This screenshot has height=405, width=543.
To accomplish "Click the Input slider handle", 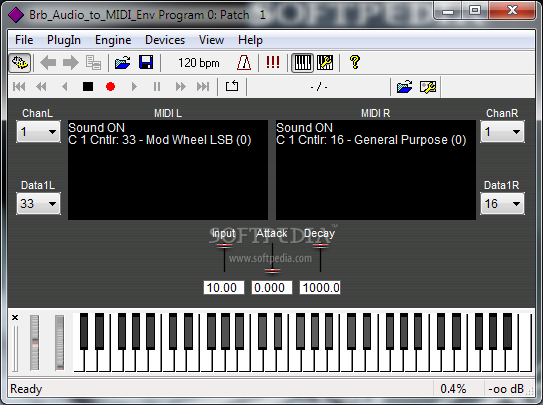I will click(x=224, y=246).
